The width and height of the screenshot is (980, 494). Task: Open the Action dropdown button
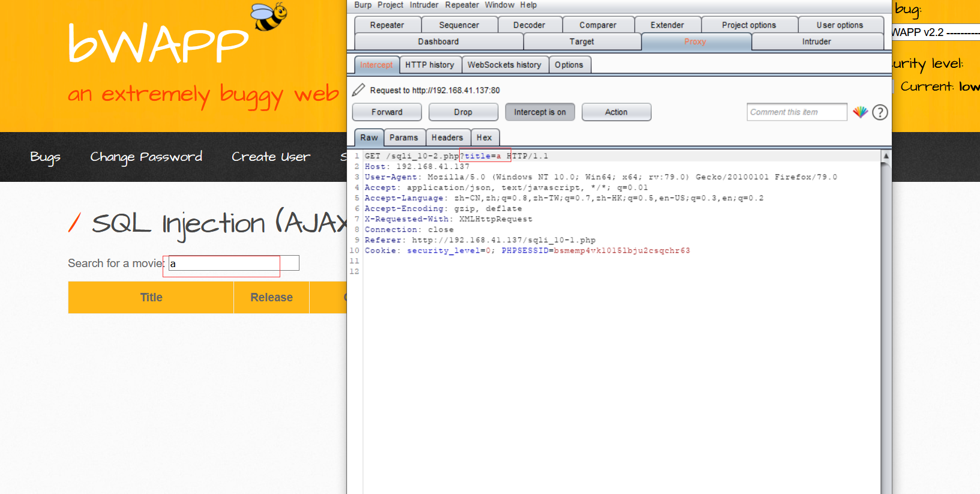tap(616, 112)
